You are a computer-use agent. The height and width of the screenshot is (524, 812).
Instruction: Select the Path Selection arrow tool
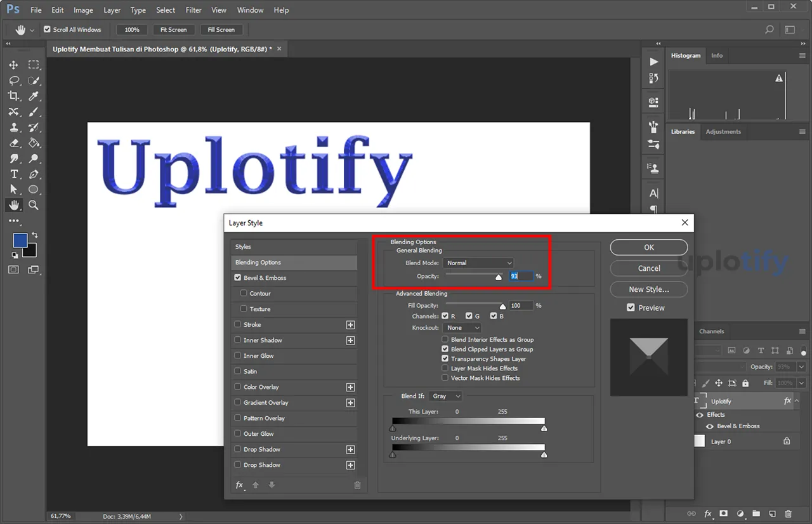13,190
